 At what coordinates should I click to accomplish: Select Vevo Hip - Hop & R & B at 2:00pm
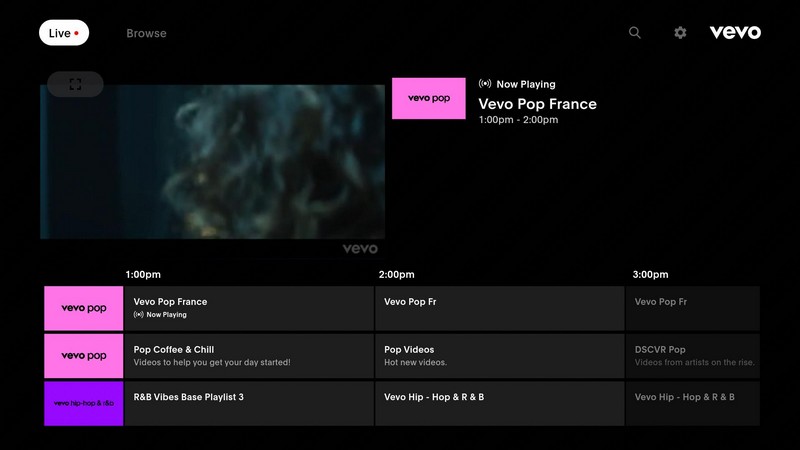tap(500, 403)
